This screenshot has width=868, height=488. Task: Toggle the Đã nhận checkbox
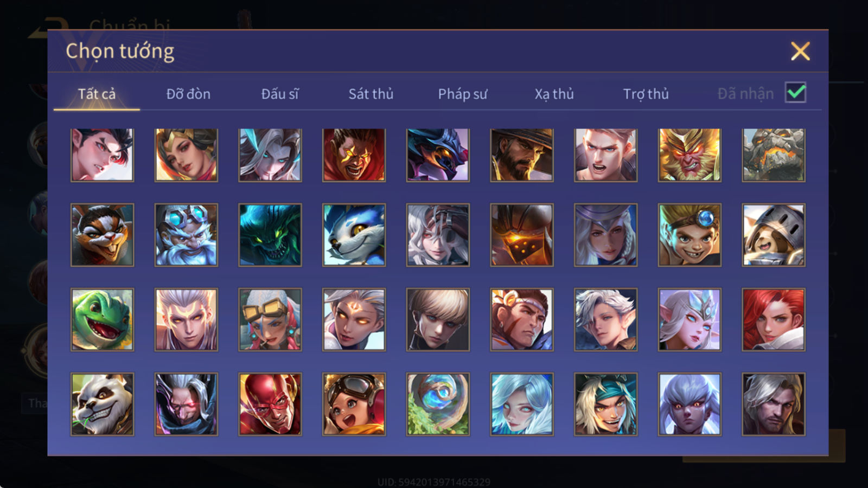796,93
